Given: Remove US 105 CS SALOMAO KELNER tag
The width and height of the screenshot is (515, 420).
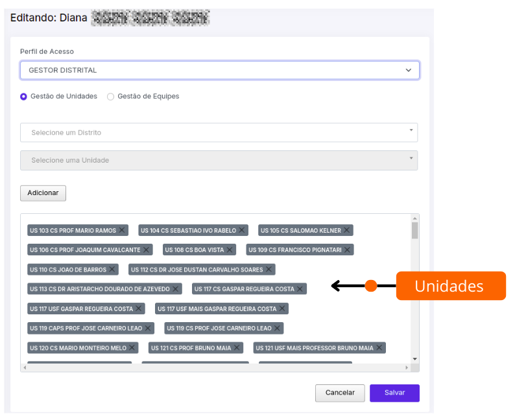Looking at the screenshot, I should (347, 230).
